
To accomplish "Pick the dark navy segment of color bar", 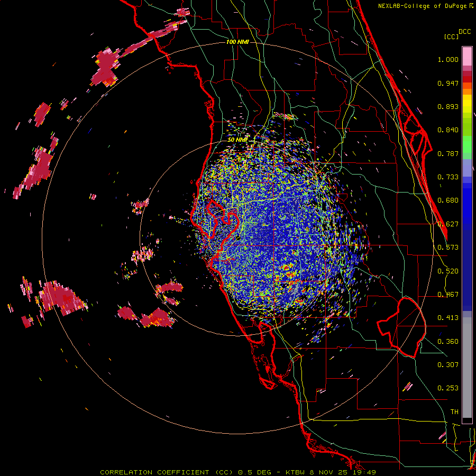I will (x=467, y=270).
